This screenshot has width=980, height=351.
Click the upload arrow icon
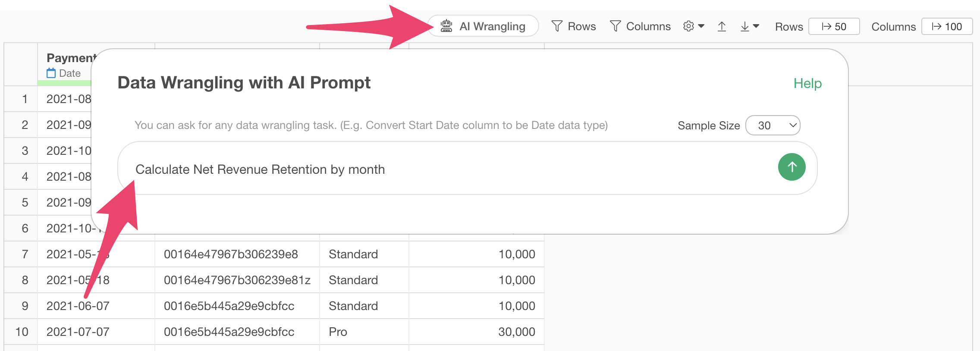pyautogui.click(x=722, y=27)
